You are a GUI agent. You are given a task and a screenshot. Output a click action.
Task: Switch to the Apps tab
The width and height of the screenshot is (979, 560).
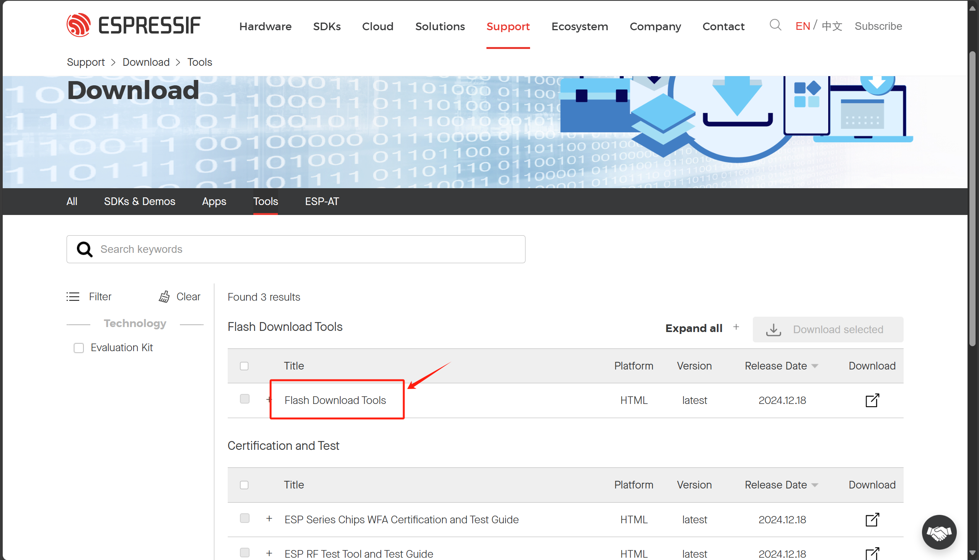click(x=214, y=202)
